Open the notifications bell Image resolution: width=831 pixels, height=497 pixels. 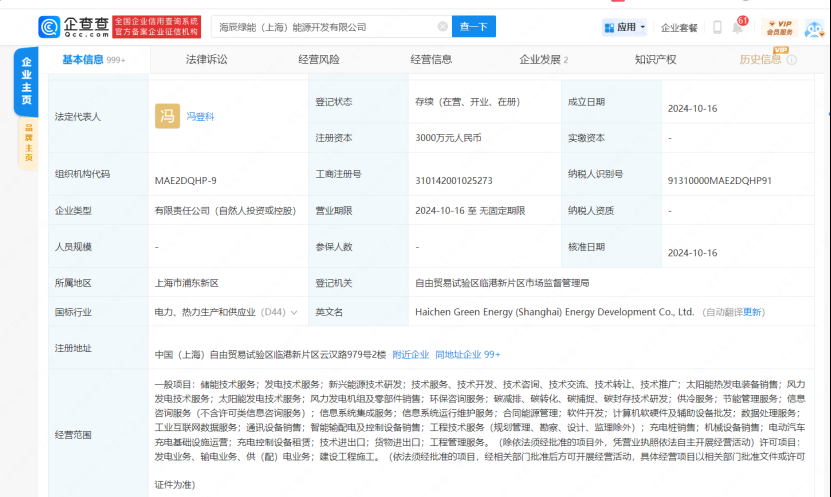[x=737, y=28]
